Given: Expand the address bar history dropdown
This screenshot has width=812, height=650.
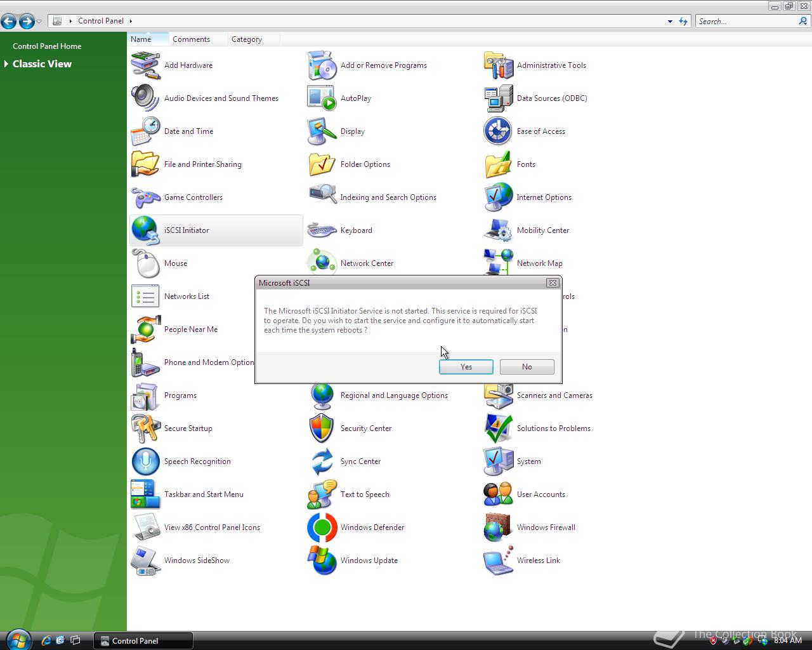Looking at the screenshot, I should [670, 22].
